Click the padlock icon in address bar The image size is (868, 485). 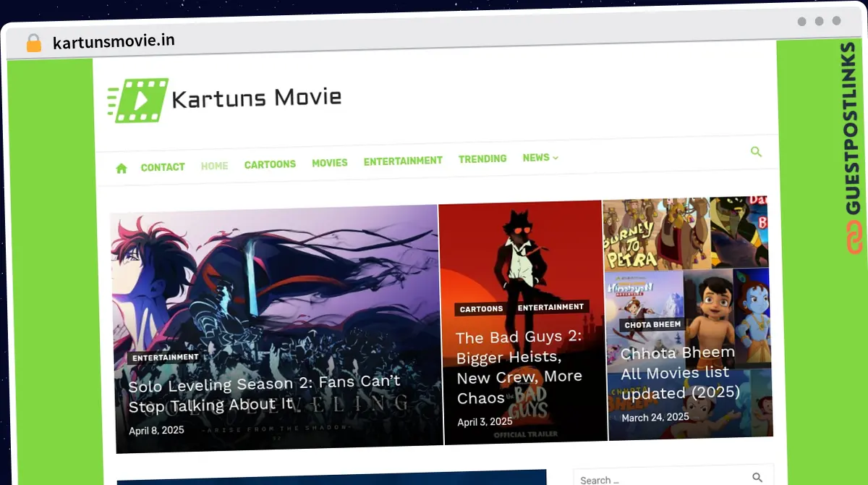point(33,43)
